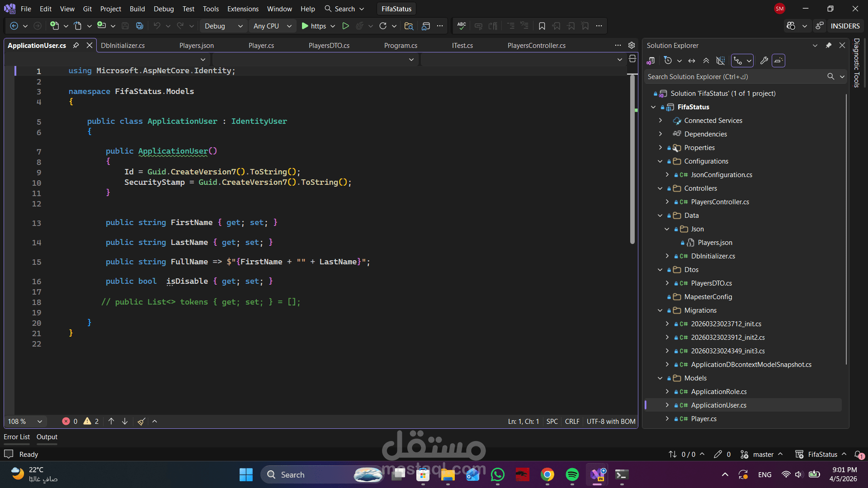Viewport: 868px width, 488px height.
Task: Click the editor vertical scrollbar
Action: (632, 158)
